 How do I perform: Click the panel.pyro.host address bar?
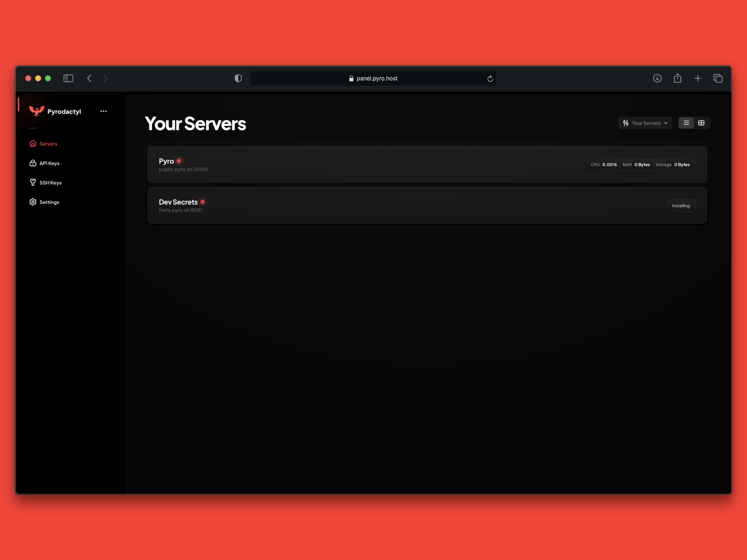[x=373, y=79]
